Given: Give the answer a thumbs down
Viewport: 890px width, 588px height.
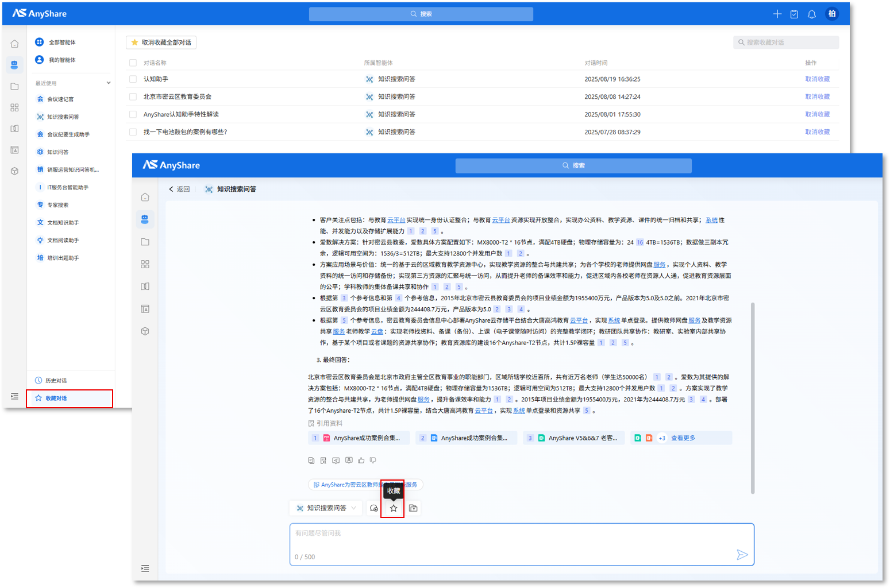Looking at the screenshot, I should click(x=373, y=461).
